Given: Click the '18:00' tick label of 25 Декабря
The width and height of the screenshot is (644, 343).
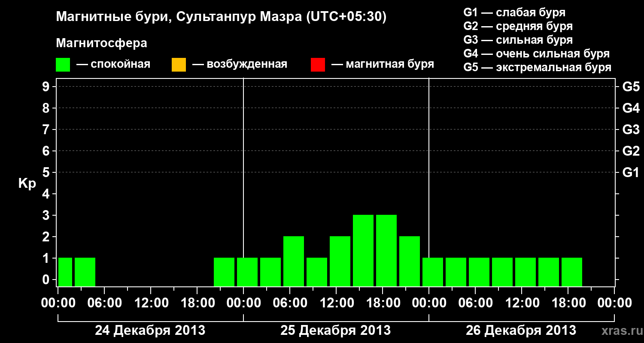Looking at the screenshot, I should pos(383,303).
